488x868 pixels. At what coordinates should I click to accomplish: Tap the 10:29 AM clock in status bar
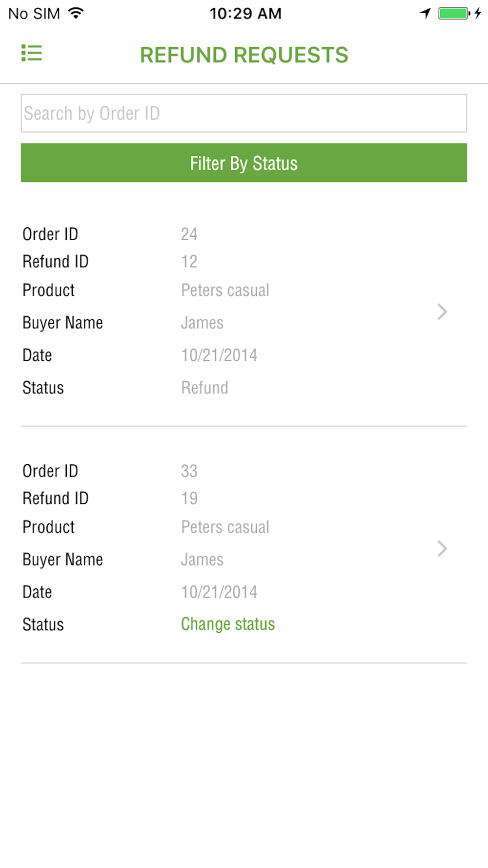coord(245,13)
